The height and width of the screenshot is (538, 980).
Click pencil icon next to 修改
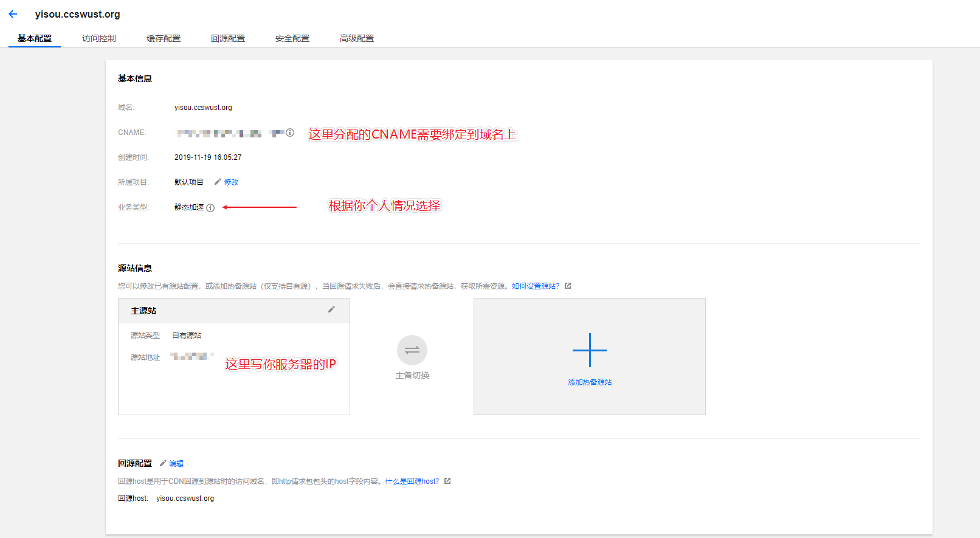[218, 182]
